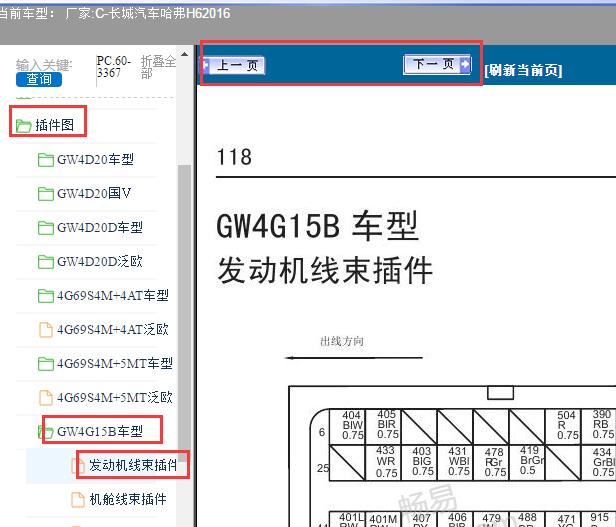Click document icon for 发动机线束插件

[77, 466]
